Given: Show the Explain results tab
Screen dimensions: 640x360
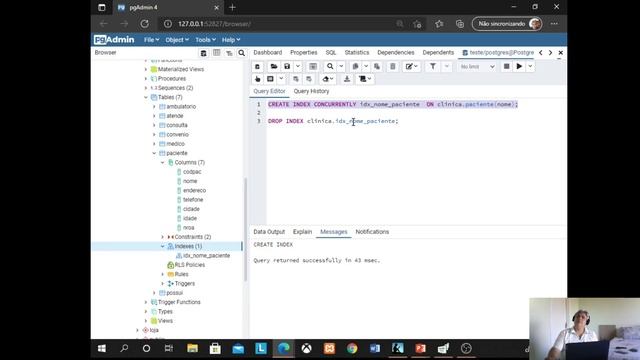Looking at the screenshot, I should click(x=302, y=232).
